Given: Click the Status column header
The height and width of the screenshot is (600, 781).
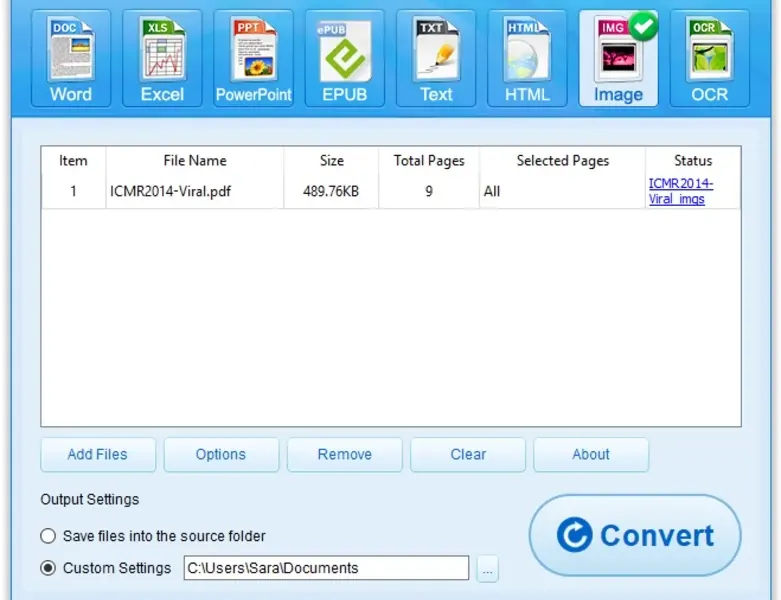Looking at the screenshot, I should (x=693, y=160).
